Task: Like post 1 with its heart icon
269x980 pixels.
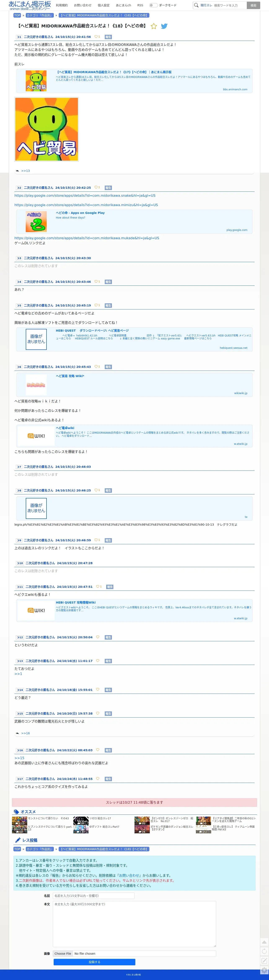Action: pos(96,37)
